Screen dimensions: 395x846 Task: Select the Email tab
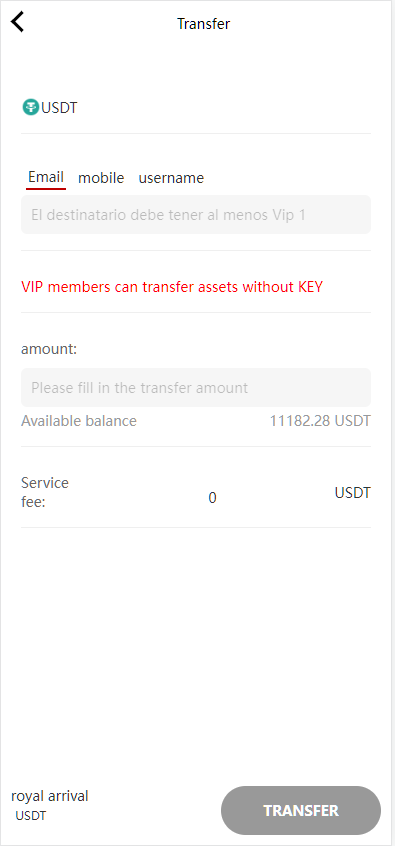(46, 177)
